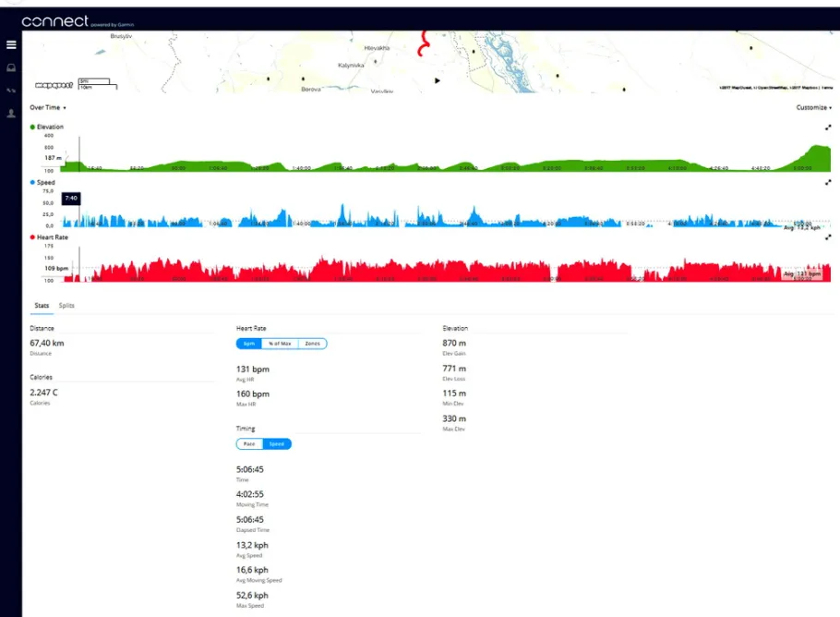
Task: Expand the Speed chart to fullscreen
Action: [828, 183]
